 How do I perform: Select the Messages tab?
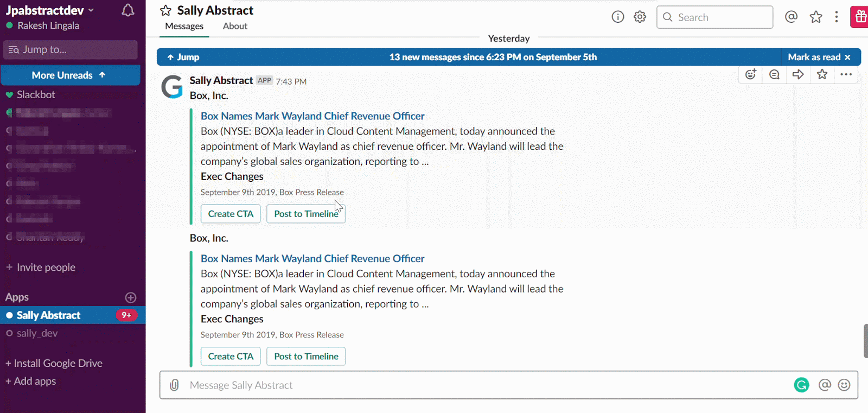pos(184,26)
